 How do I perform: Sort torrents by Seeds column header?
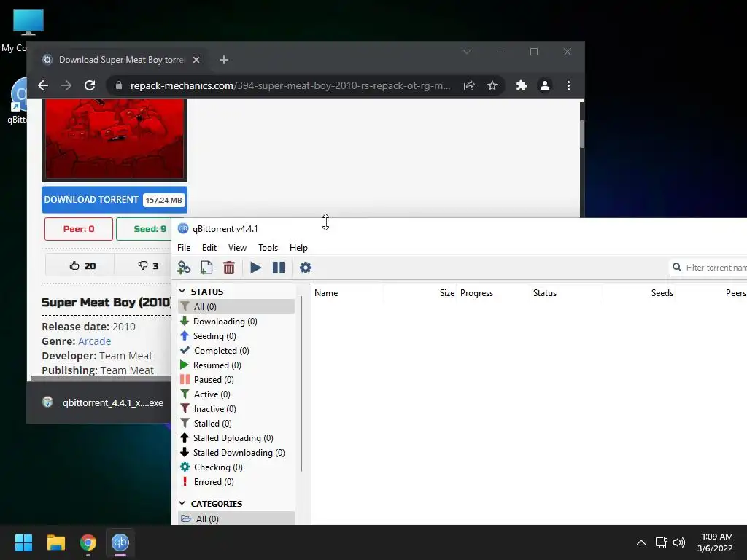point(639,293)
